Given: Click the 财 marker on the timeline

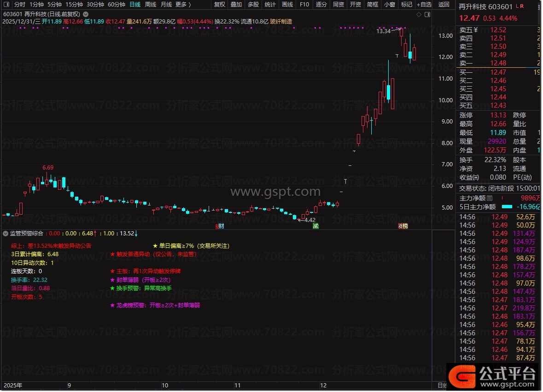Looking at the screenshot, I should [221, 226].
